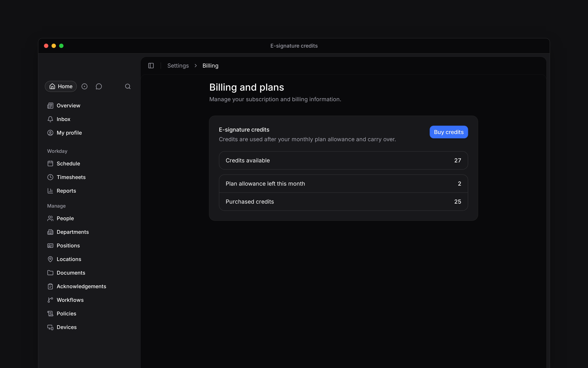Toggle the sidebar panel icon
Viewport: 588px width, 368px height.
coord(151,66)
